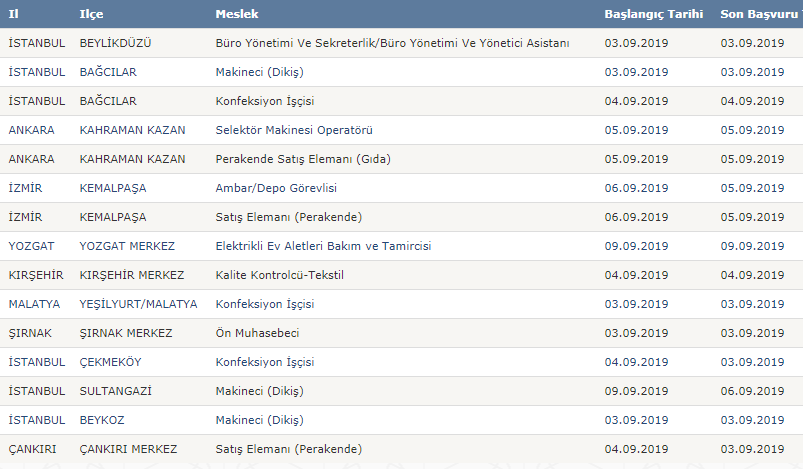803x469 pixels.
Task: Select the YOZGAT province cell
Action: (x=31, y=246)
